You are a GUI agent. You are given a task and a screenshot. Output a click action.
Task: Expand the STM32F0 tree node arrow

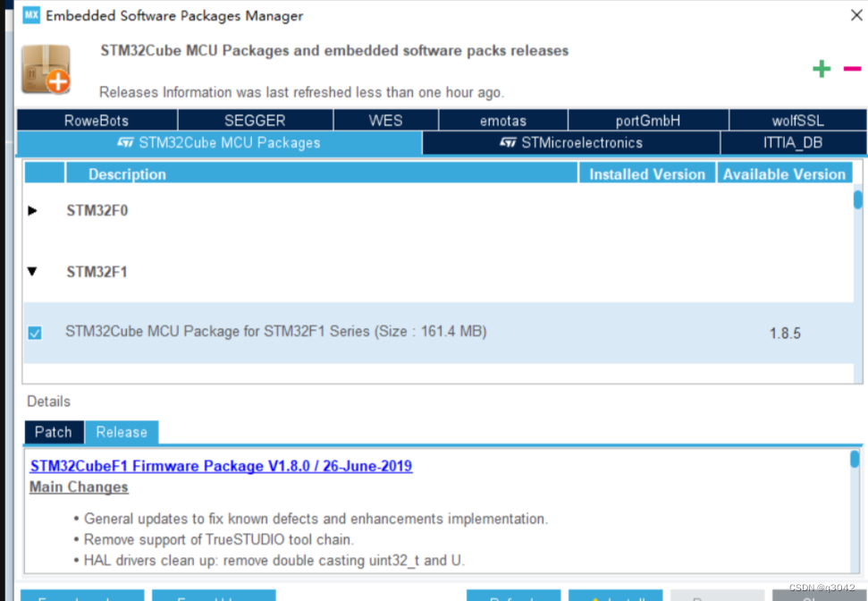tap(32, 210)
